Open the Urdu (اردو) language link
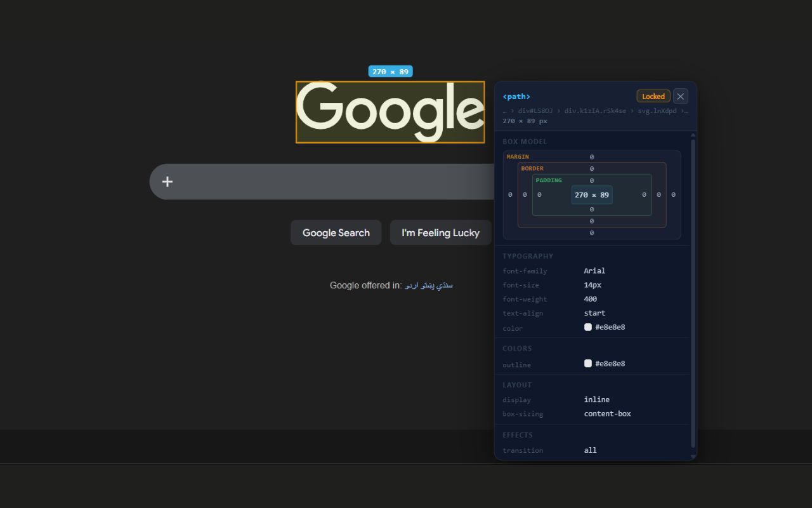812x508 pixels. [411, 286]
